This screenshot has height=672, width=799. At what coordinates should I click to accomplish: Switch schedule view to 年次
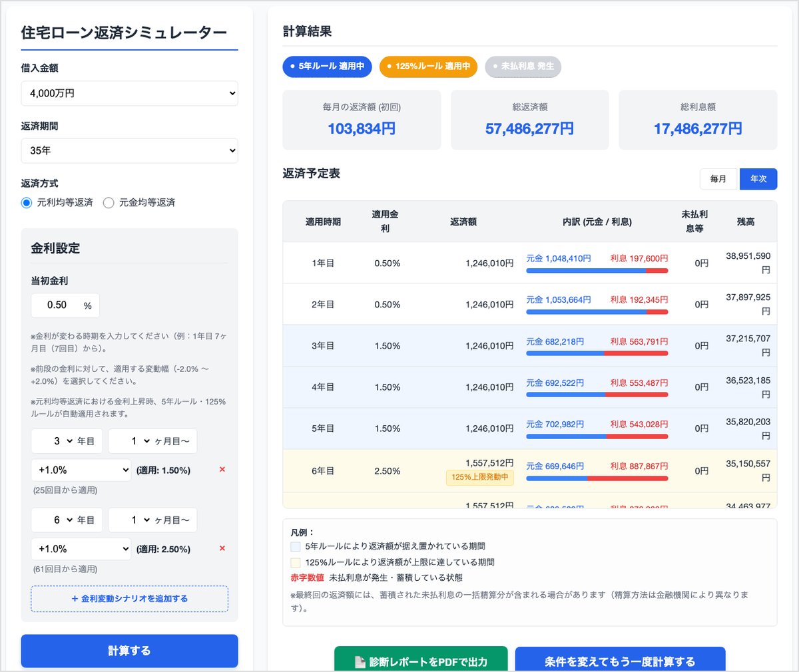click(x=758, y=179)
